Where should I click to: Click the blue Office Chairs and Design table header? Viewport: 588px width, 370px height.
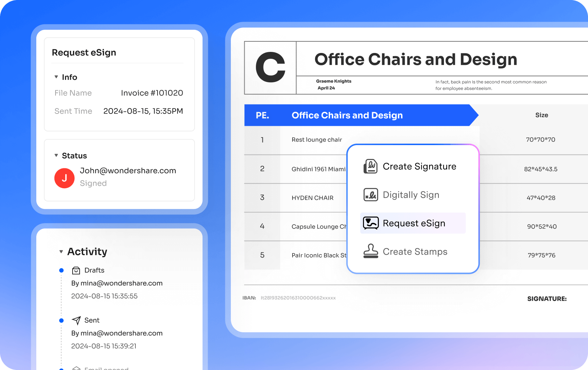(x=347, y=115)
